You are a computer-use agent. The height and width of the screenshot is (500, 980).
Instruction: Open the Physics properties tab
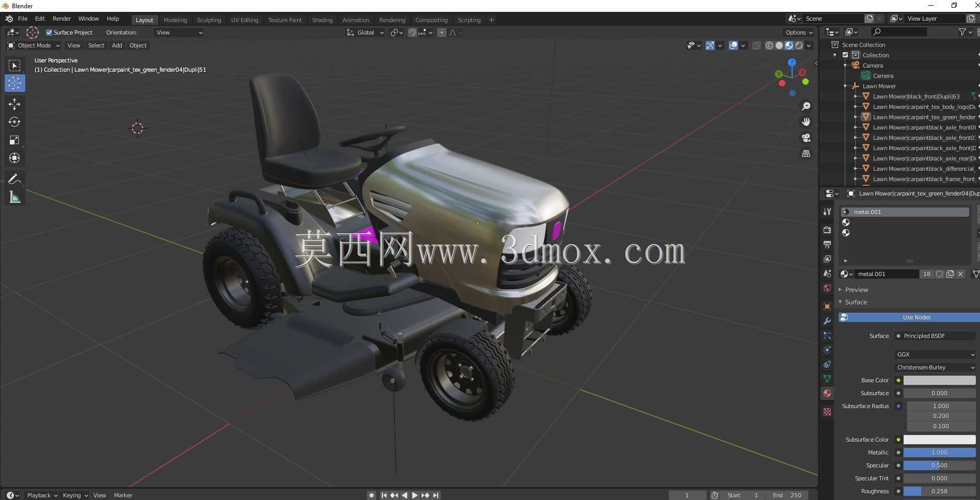tap(827, 350)
